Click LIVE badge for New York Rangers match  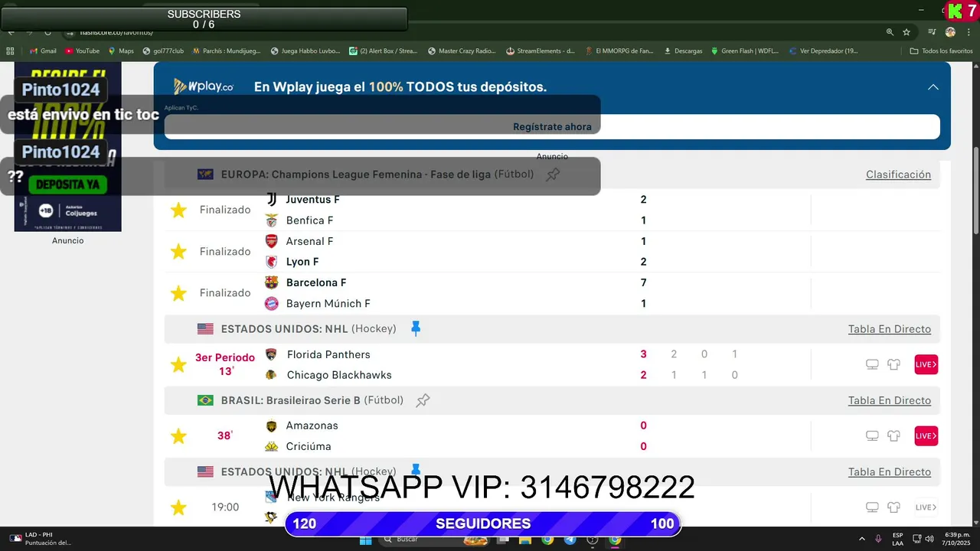(926, 507)
